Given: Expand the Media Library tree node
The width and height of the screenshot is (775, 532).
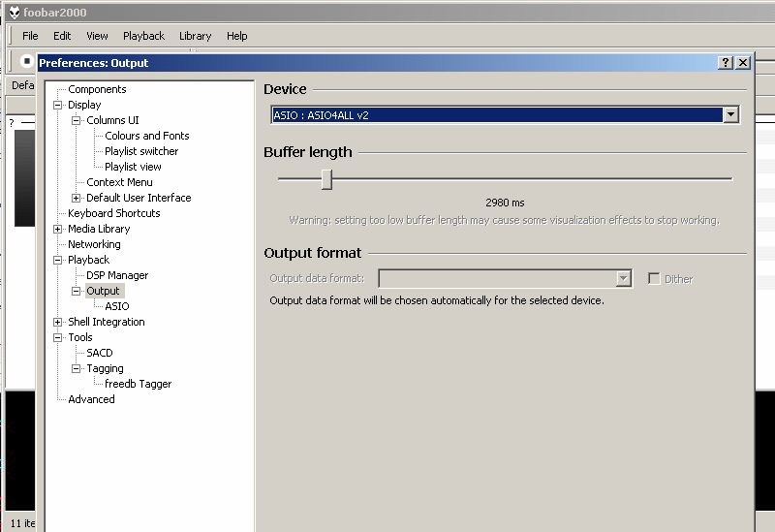Looking at the screenshot, I should point(58,229).
